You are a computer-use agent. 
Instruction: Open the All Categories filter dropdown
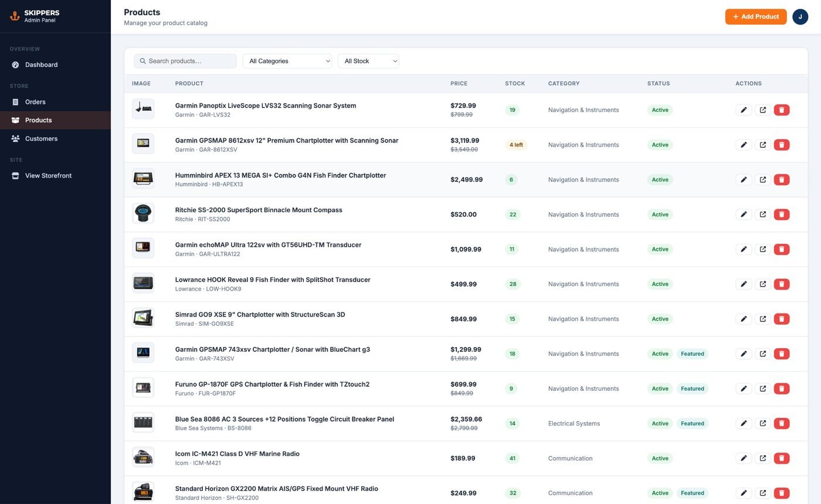287,61
